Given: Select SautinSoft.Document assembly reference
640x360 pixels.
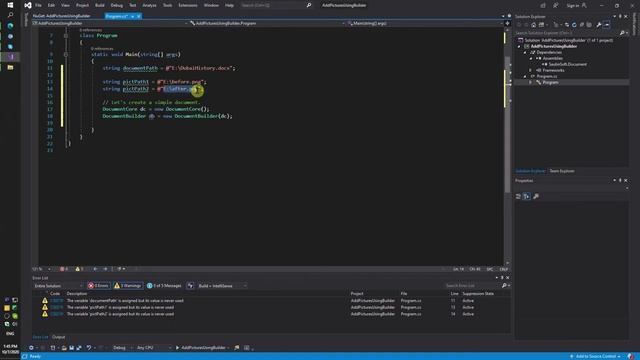Looking at the screenshot, I should point(567,64).
